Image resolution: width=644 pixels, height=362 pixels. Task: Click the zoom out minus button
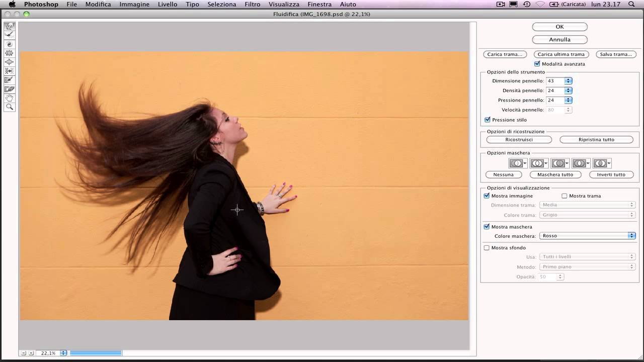(23, 353)
